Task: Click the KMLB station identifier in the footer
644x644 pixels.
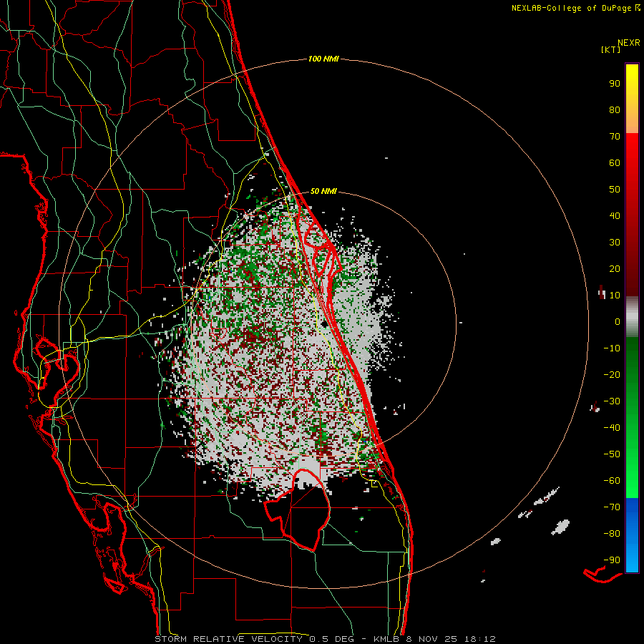Action: tap(386, 639)
